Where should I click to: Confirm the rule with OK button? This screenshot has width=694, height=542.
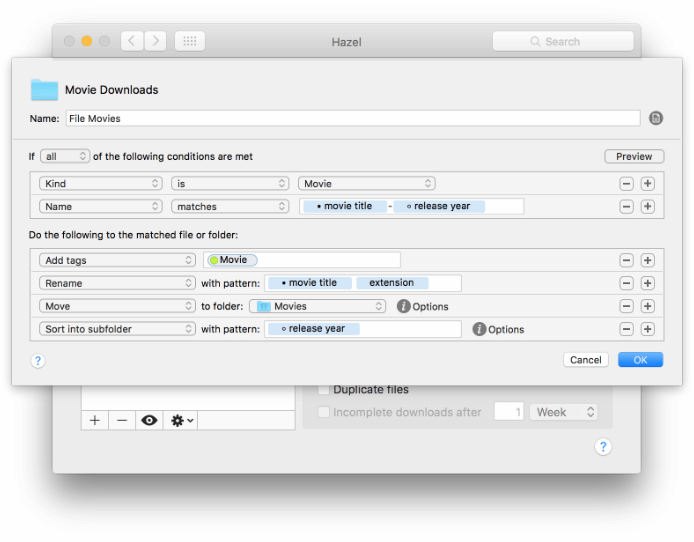point(640,360)
